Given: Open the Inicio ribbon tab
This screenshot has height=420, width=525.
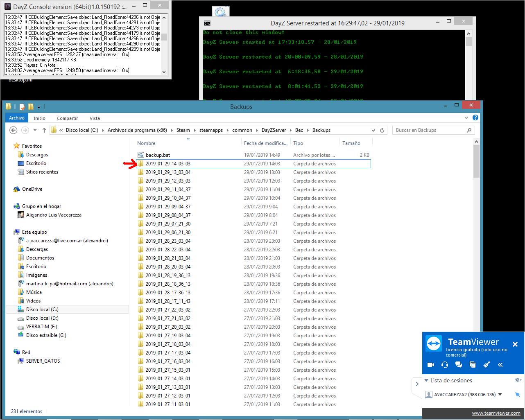Looking at the screenshot, I should (x=40, y=118).
